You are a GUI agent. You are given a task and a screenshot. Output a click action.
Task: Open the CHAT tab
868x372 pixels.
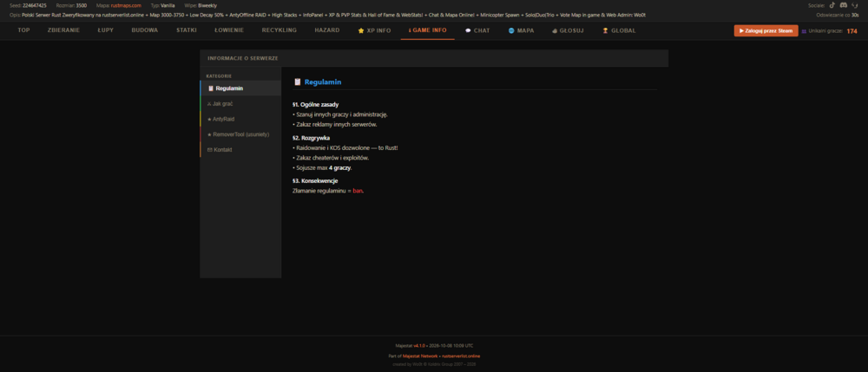point(477,30)
